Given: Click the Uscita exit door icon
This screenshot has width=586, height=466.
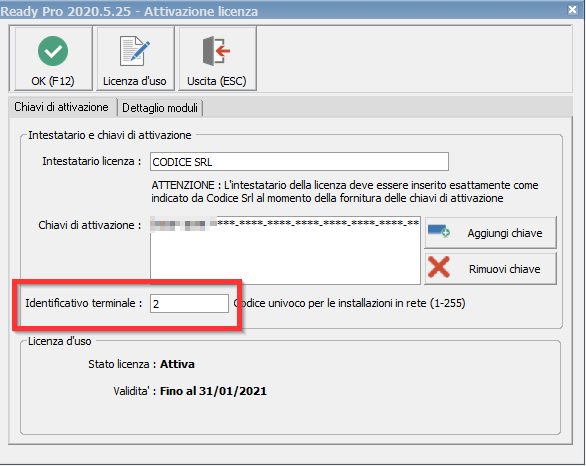Looking at the screenshot, I should click(x=216, y=51).
